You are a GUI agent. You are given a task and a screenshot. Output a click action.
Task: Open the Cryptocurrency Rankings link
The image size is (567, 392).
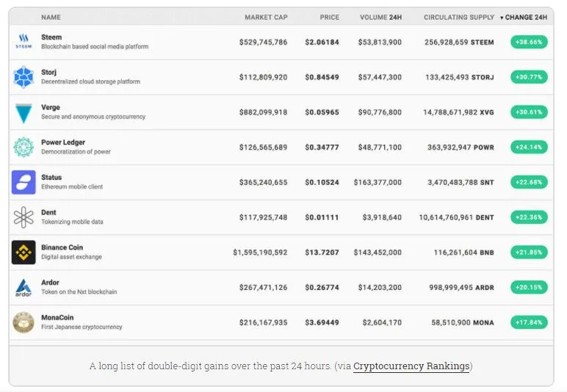tap(411, 366)
